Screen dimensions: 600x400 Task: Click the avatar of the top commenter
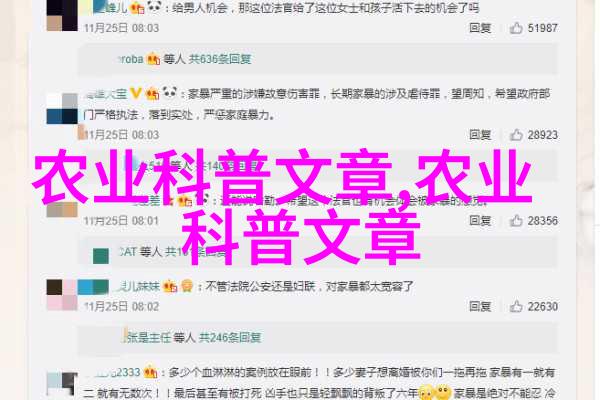pos(62,15)
